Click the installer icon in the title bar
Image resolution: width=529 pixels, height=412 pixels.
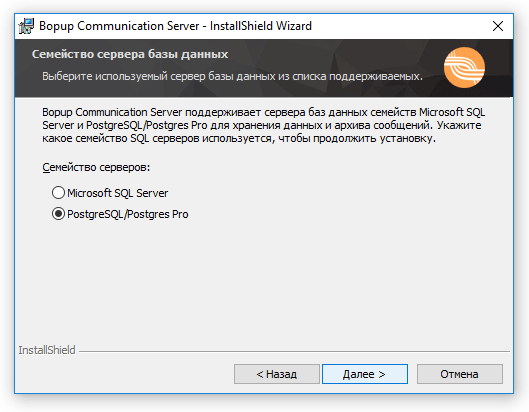point(26,26)
